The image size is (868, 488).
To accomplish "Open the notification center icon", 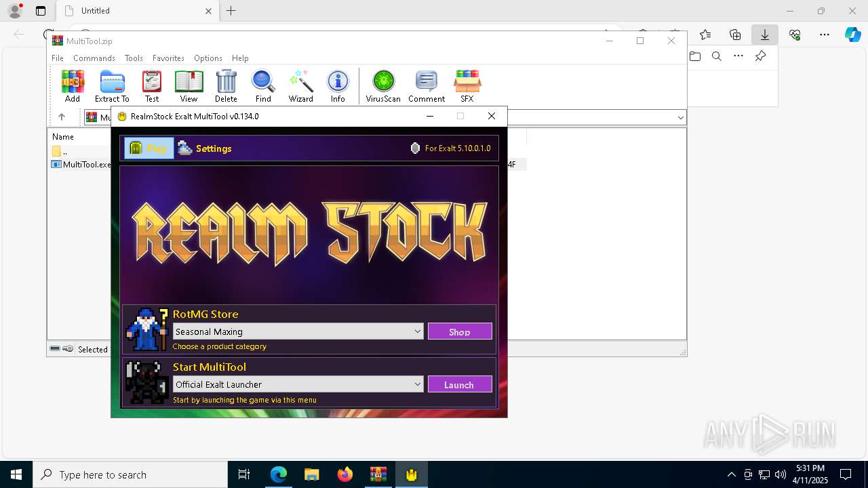I will pyautogui.click(x=846, y=474).
